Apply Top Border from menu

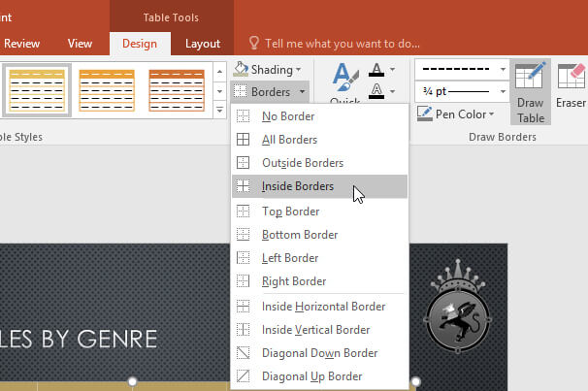319,212
